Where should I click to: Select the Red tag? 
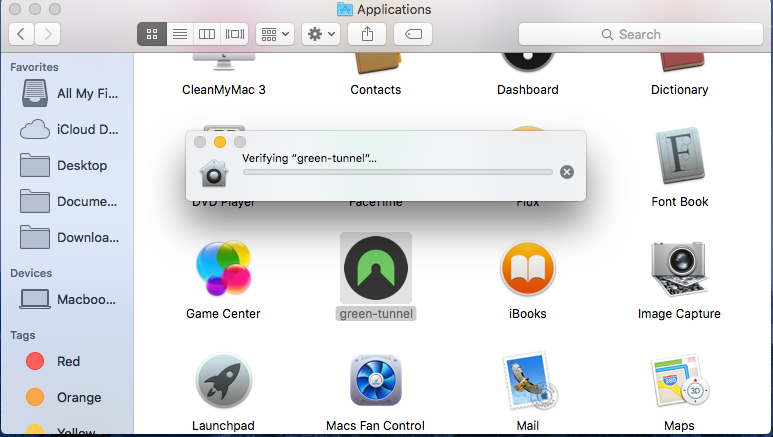click(68, 361)
